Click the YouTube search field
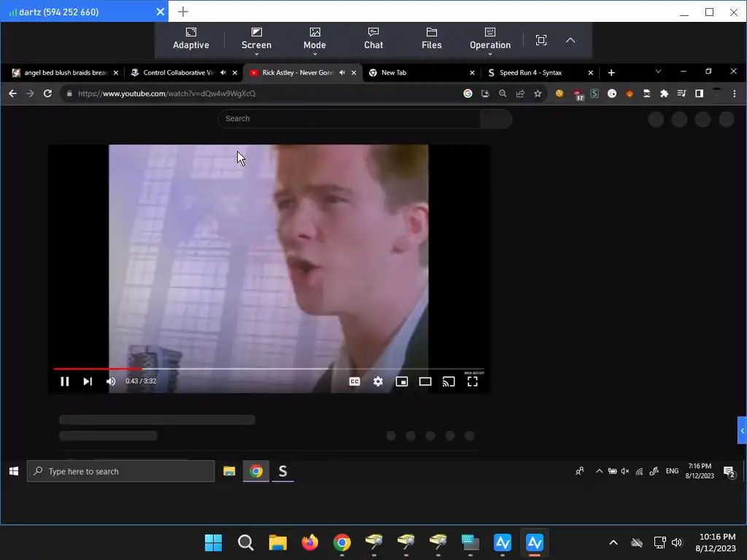 click(x=349, y=119)
